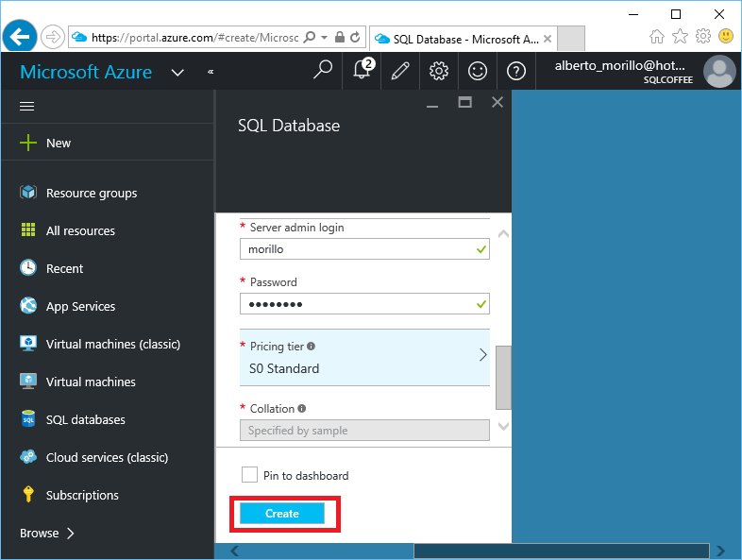
Task: Click the Server admin login field containing morillo
Action: (364, 249)
